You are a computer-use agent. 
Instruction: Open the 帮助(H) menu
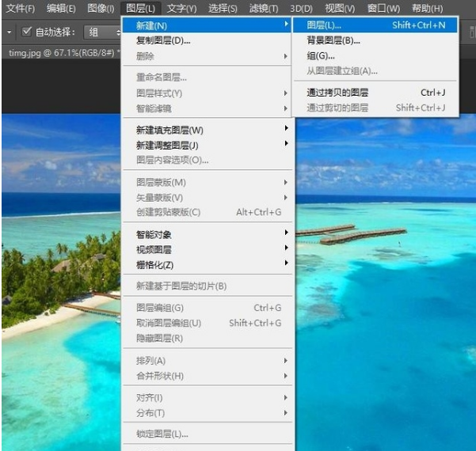tap(427, 8)
